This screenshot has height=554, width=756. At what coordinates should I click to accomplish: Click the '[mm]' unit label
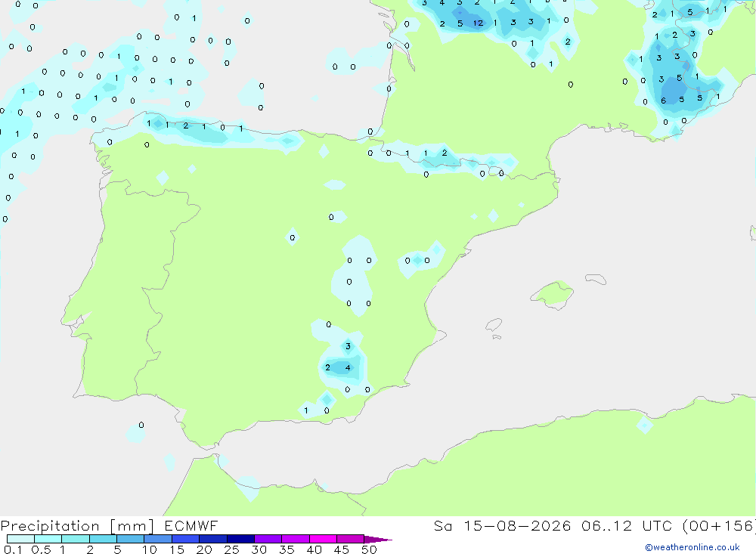click(132, 526)
